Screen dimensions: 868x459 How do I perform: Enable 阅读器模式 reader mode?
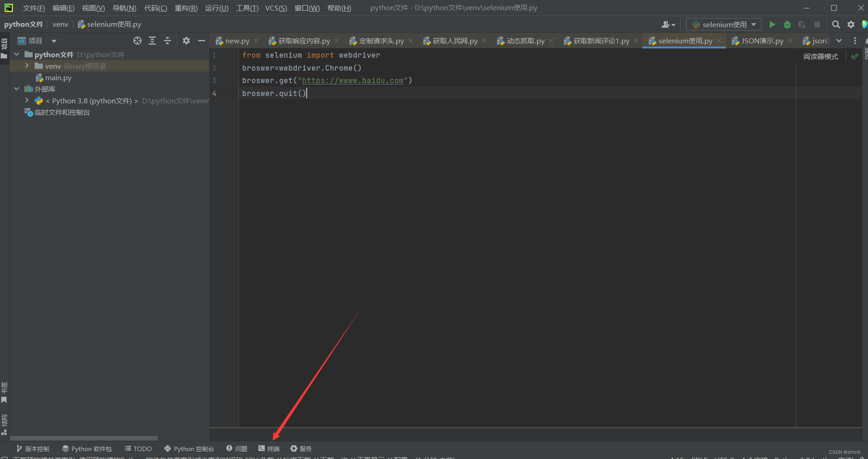pos(820,56)
